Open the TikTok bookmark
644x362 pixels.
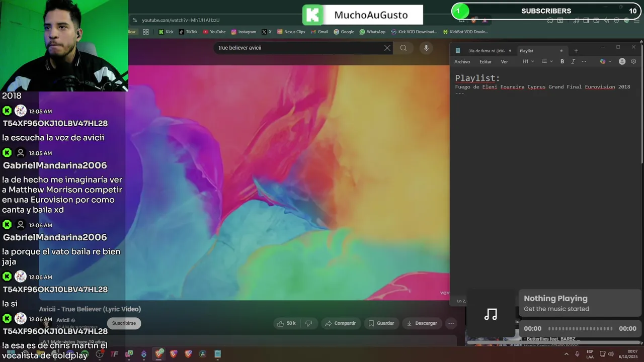(188, 32)
